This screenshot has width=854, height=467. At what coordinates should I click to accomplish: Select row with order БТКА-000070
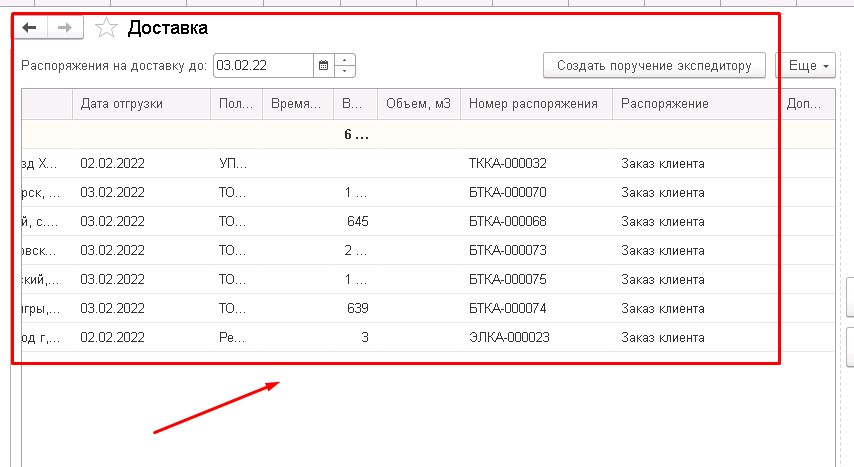pyautogui.click(x=508, y=193)
